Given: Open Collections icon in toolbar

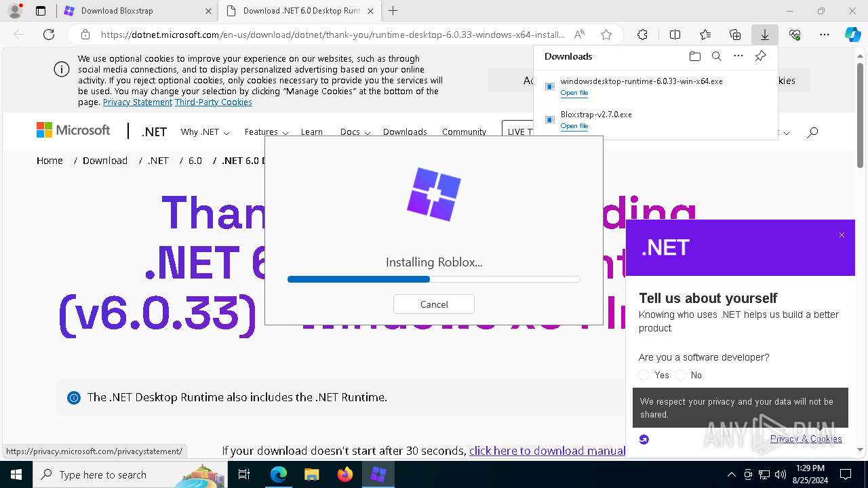Looking at the screenshot, I should coord(735,35).
